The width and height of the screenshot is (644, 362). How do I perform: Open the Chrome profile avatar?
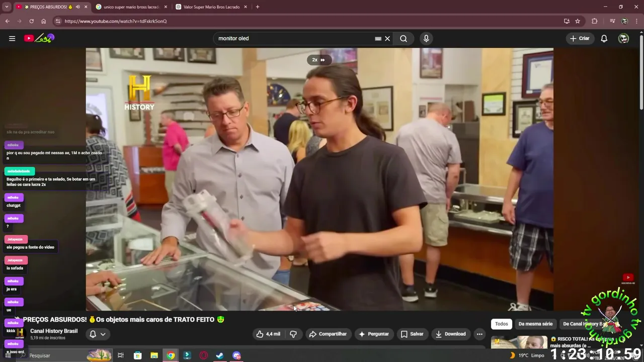(624, 21)
